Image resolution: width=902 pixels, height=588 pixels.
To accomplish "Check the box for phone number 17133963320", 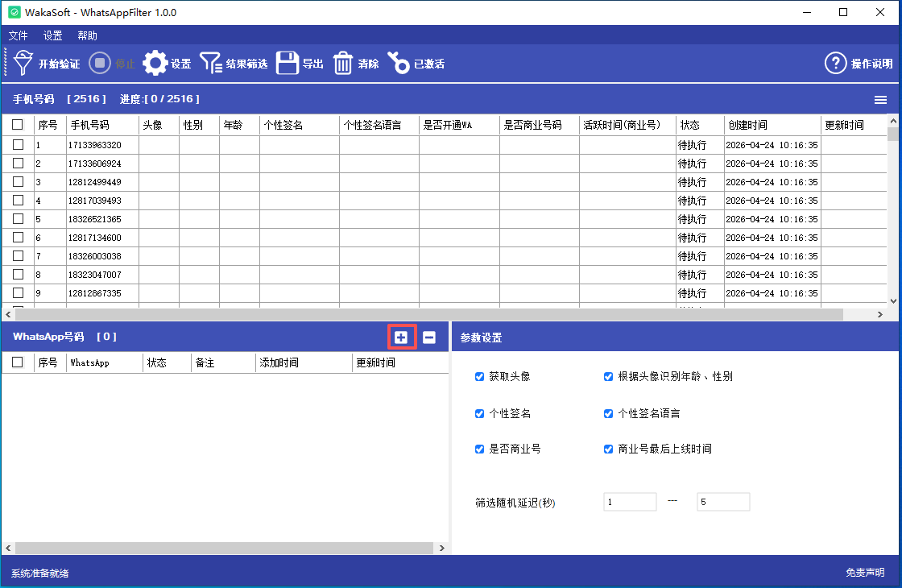I will pyautogui.click(x=18, y=145).
